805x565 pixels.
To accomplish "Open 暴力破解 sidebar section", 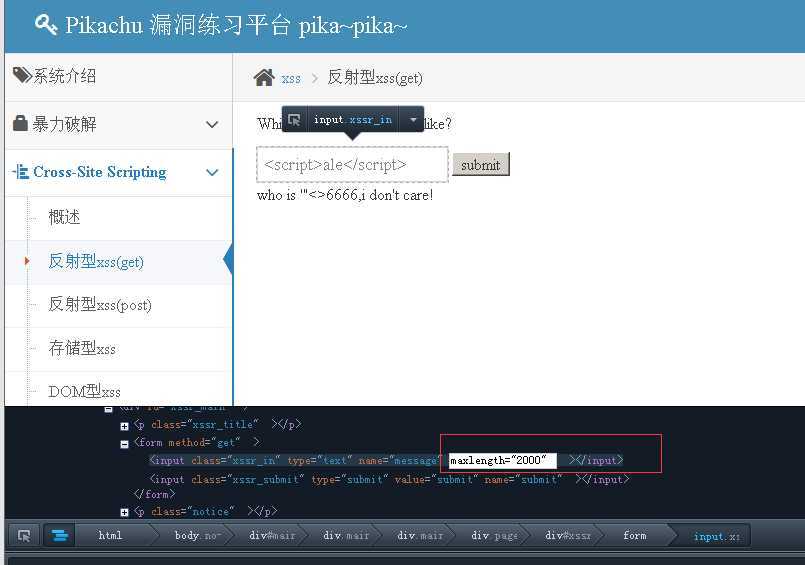I will [118, 124].
